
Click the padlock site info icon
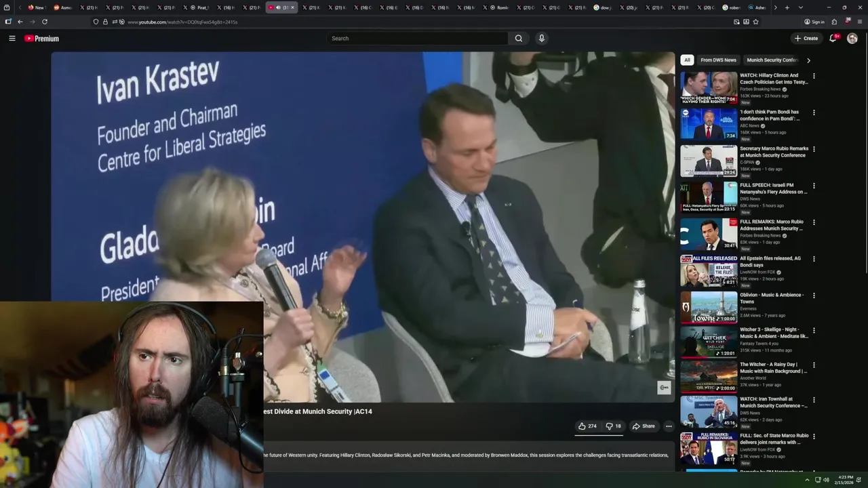pyautogui.click(x=105, y=22)
